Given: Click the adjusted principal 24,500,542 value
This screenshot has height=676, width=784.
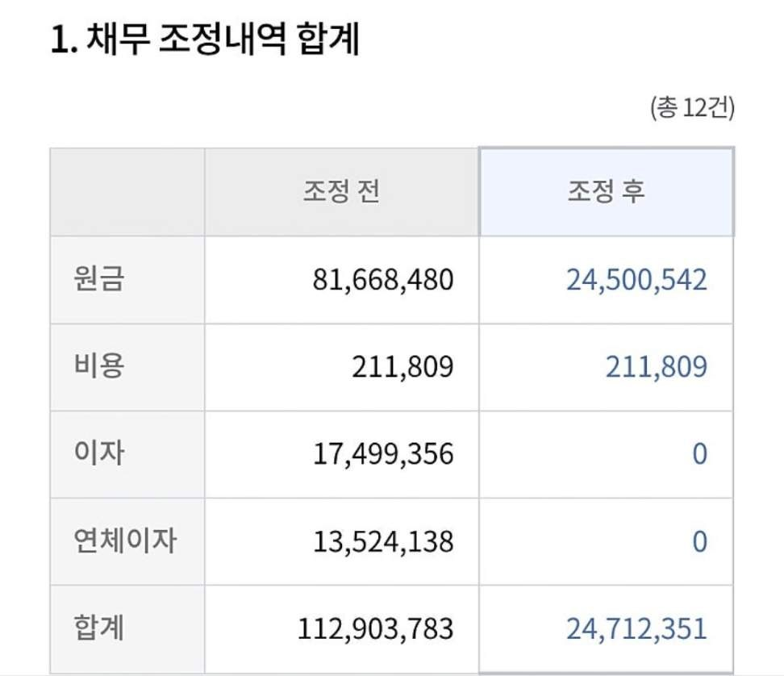Looking at the screenshot, I should click(636, 279).
